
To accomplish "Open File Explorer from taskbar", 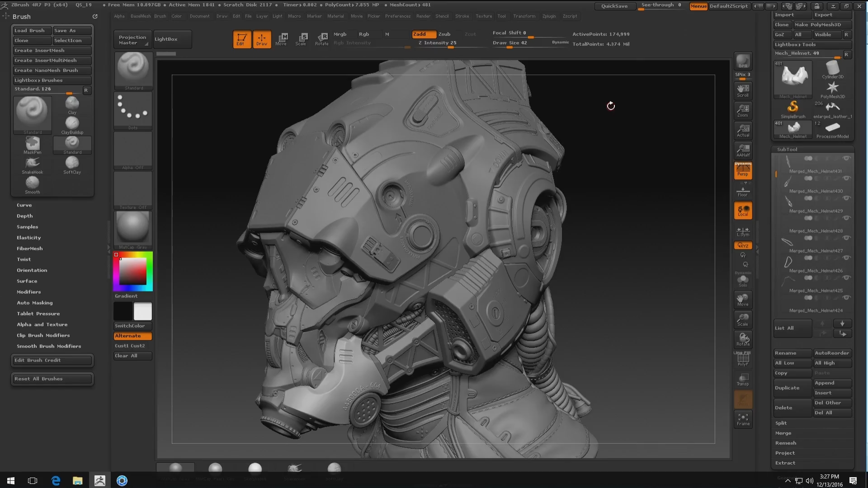I will pos(78,481).
